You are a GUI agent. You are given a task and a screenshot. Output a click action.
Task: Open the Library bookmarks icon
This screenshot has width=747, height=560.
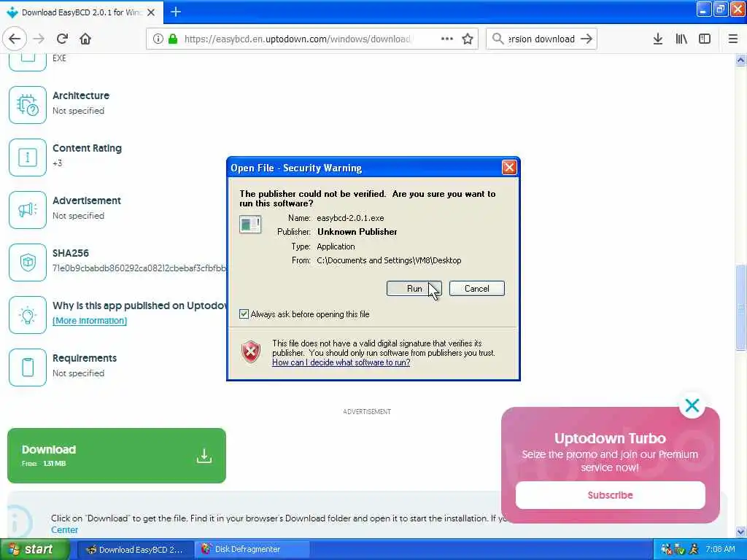coord(681,39)
